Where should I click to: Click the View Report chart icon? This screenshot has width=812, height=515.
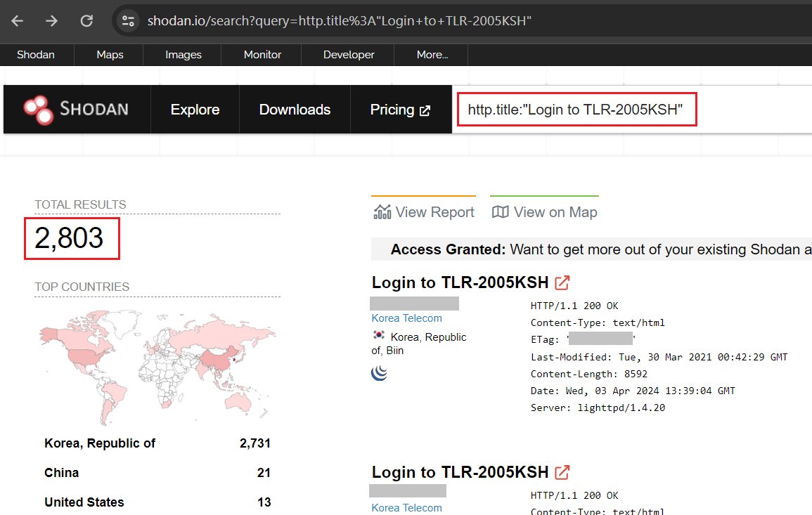382,211
